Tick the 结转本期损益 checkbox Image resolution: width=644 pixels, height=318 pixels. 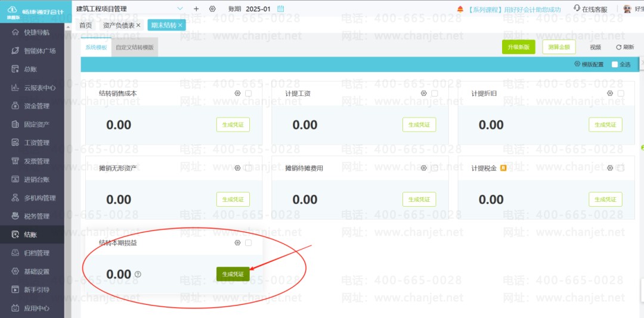pos(248,243)
